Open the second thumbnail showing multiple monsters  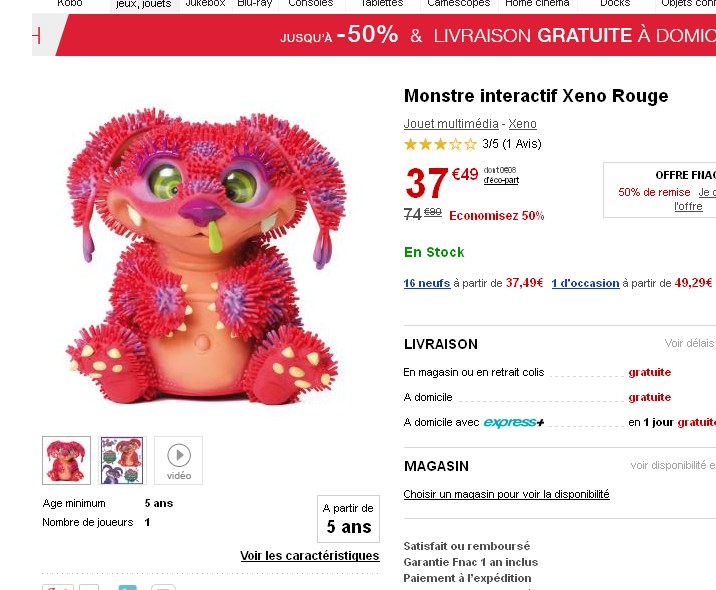[x=122, y=460]
